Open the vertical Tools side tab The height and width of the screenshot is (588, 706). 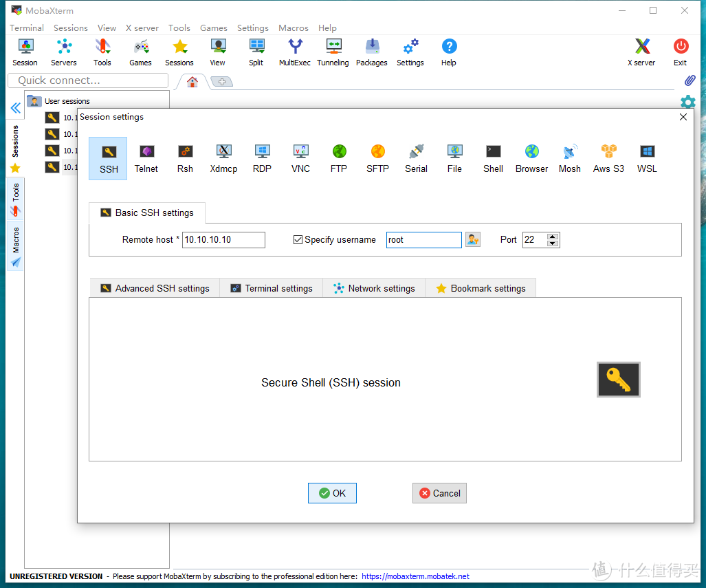coord(15,199)
